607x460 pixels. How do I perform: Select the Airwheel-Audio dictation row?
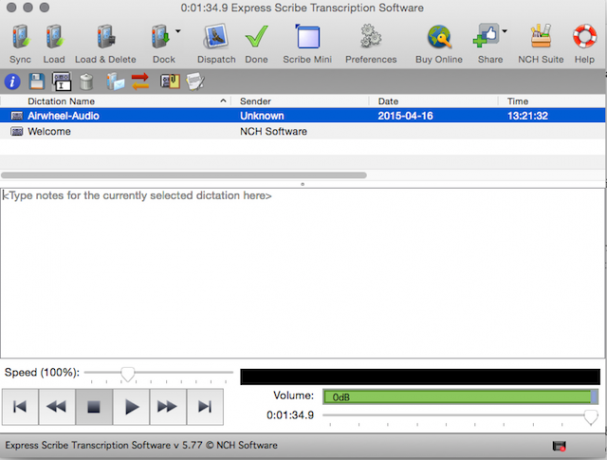click(x=303, y=116)
